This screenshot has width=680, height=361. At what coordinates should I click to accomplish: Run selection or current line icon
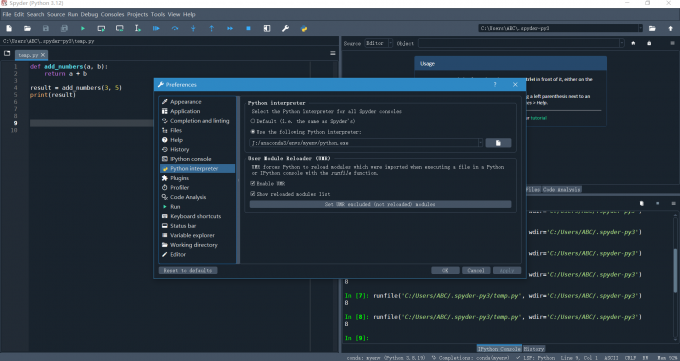[x=137, y=28]
